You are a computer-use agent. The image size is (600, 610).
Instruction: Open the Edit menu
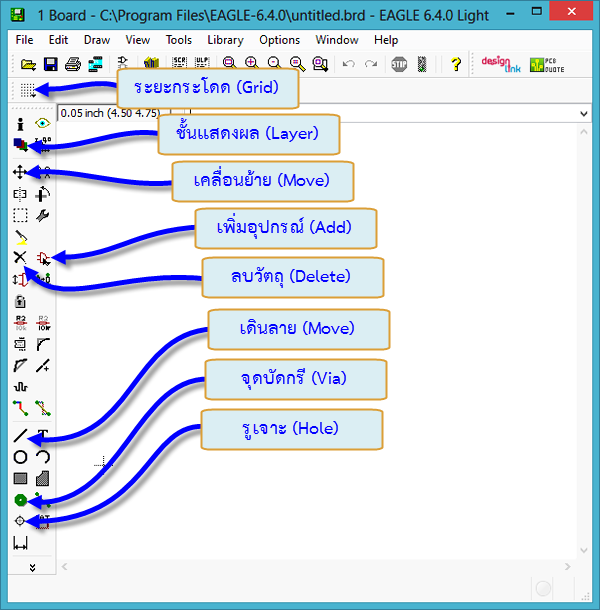58,40
